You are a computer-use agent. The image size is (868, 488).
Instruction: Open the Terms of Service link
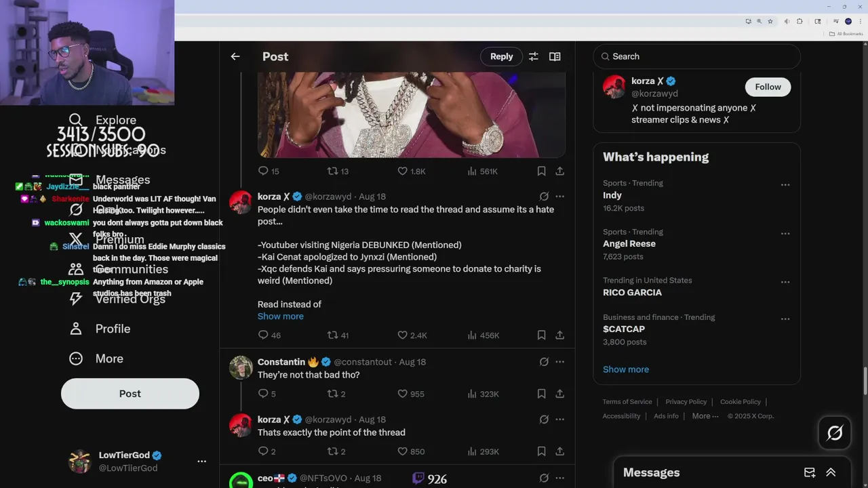(x=627, y=402)
